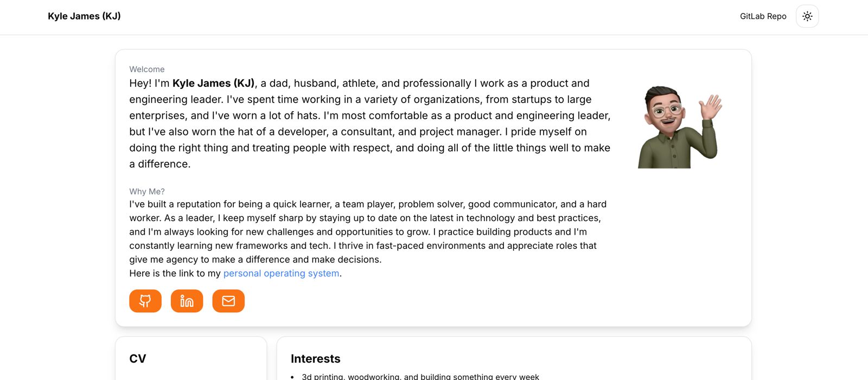Viewport: 868px width, 380px height.
Task: Toggle the light/dark theme sun icon
Action: coord(807,16)
